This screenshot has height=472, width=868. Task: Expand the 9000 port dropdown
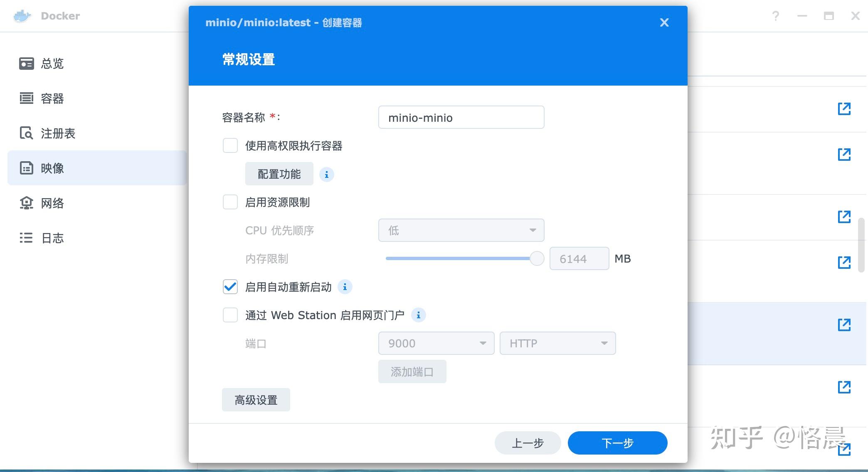(436, 343)
